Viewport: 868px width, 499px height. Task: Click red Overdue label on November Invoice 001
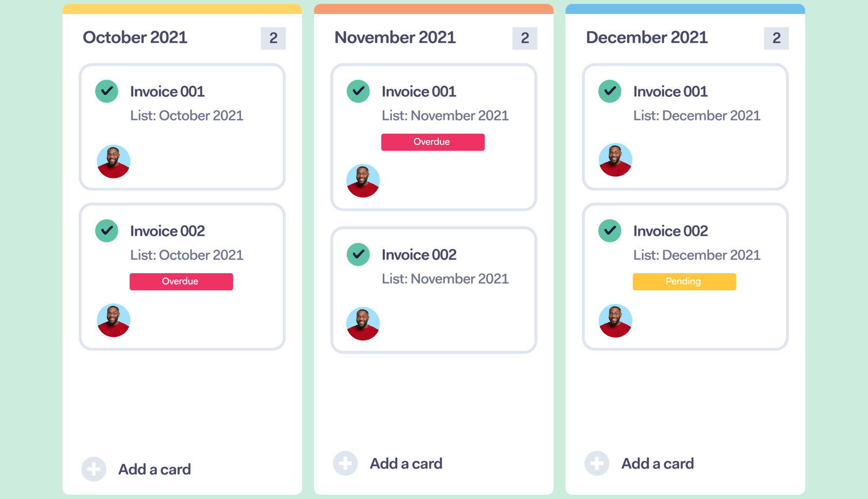click(432, 142)
